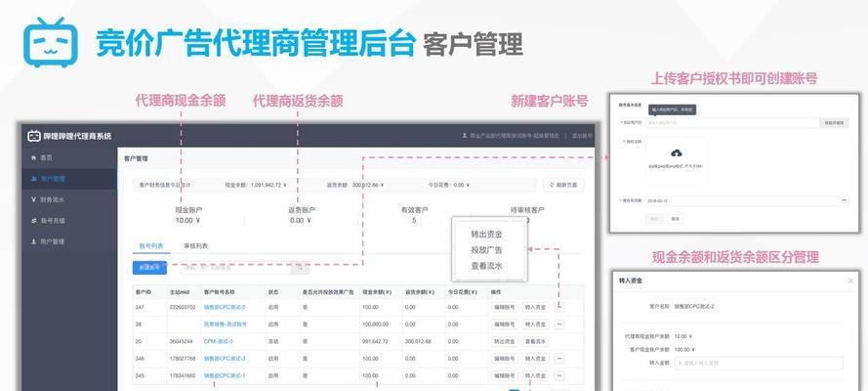Click 转入资金 for customer 347
This screenshot has height=391, width=868.
coord(535,307)
